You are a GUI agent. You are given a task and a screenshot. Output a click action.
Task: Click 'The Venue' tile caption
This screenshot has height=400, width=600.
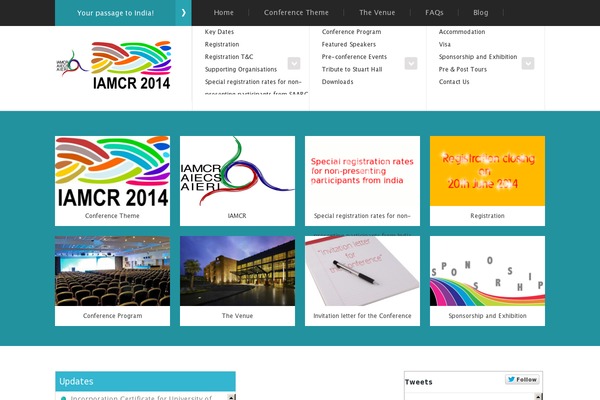pos(237,316)
